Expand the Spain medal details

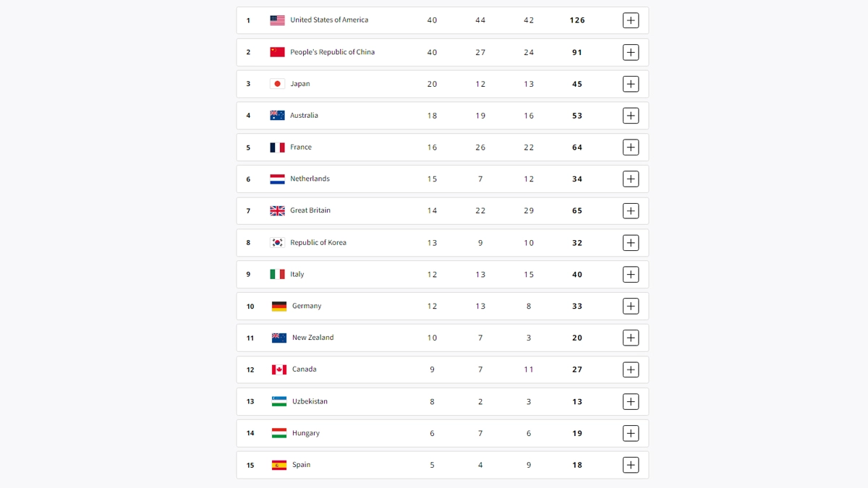(631, 465)
